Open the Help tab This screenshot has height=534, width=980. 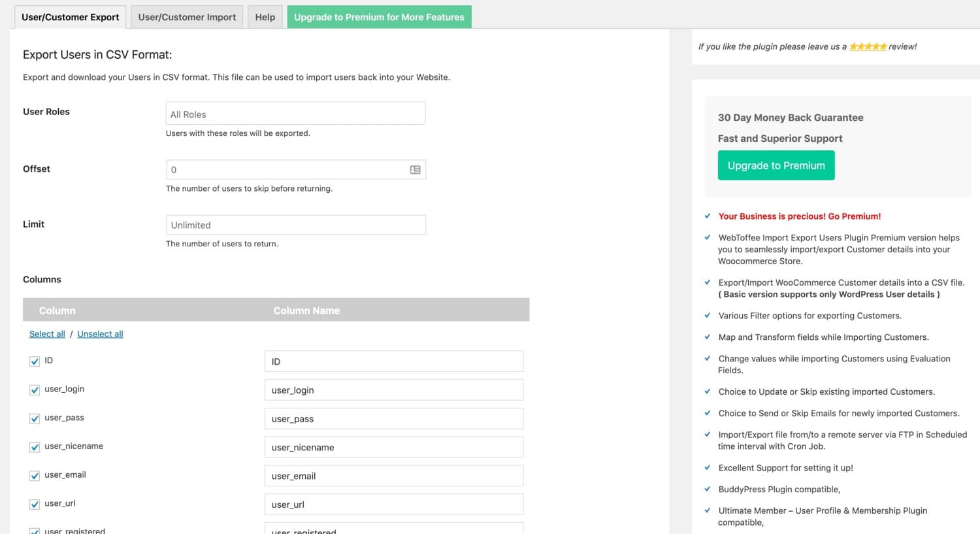click(x=265, y=16)
